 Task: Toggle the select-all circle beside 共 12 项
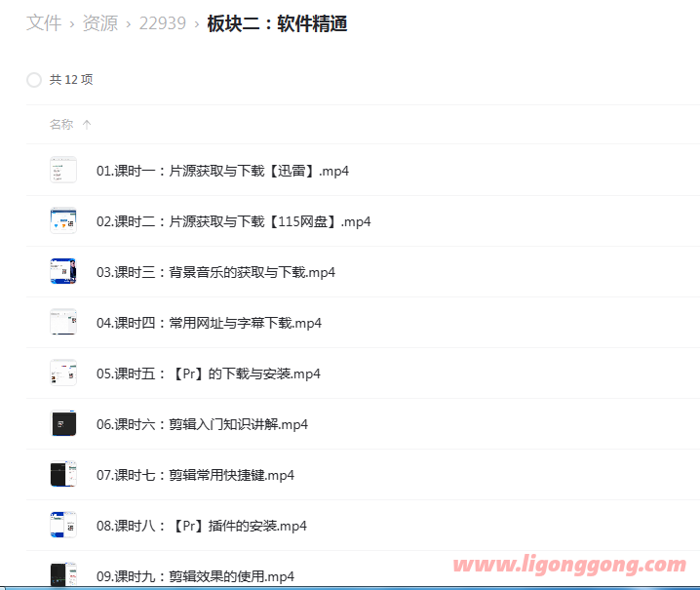pos(34,80)
